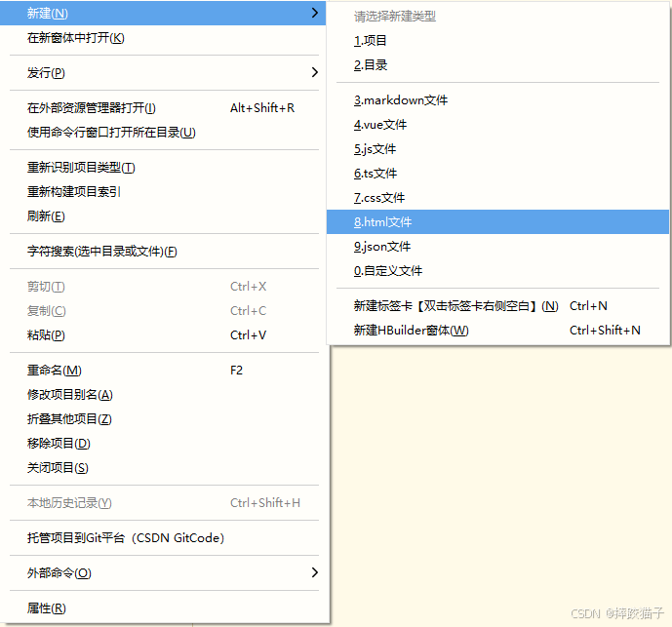Choose 新建HBuilder窗体(W)
Viewport: 672px width, 627px height.
[498, 331]
